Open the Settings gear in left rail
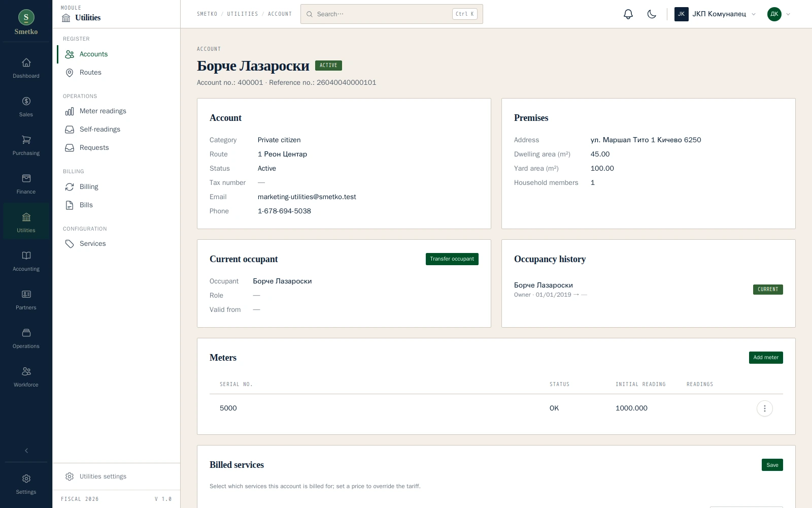812x508 pixels. (26, 484)
